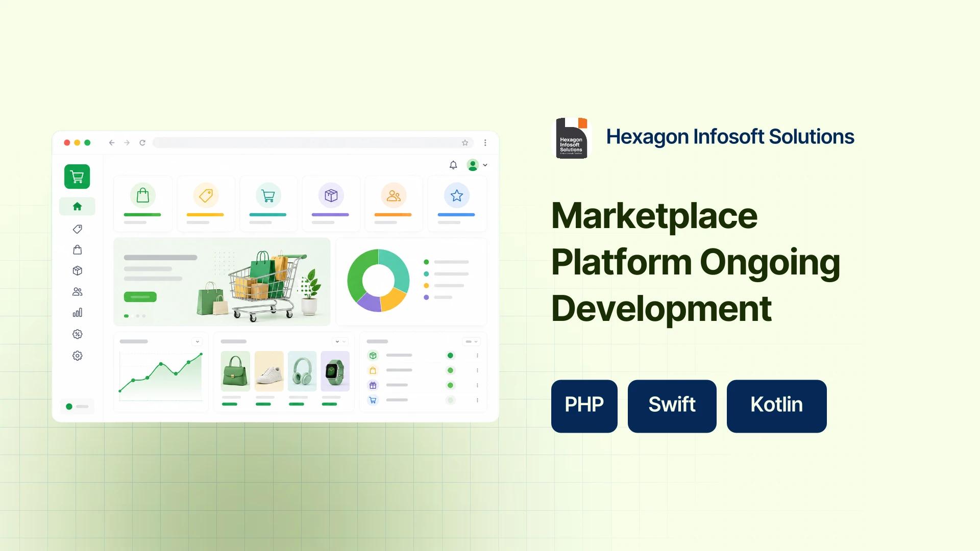Open the price tag icon in sidebar
Screen dimensions: 980x551
77,229
